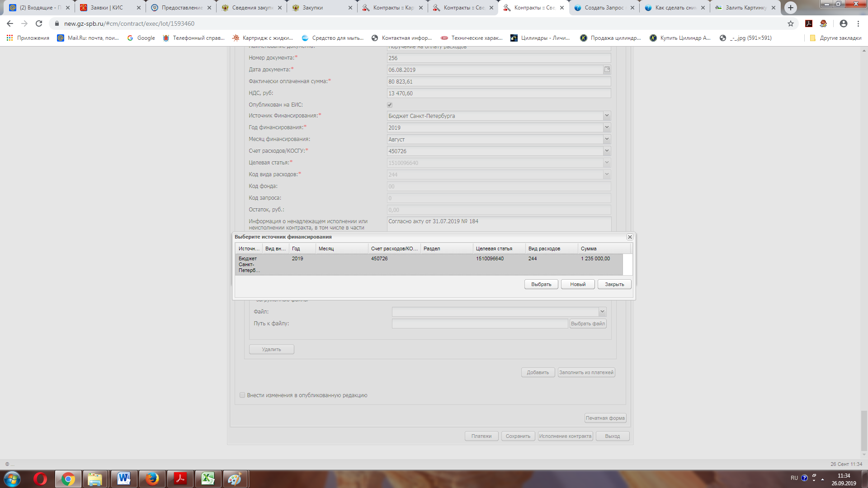The width and height of the screenshot is (868, 488).
Task: Click the Сумма column header
Action: (x=604, y=249)
